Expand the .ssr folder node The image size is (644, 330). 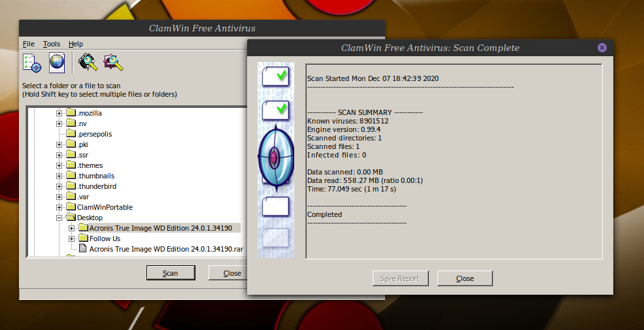59,155
